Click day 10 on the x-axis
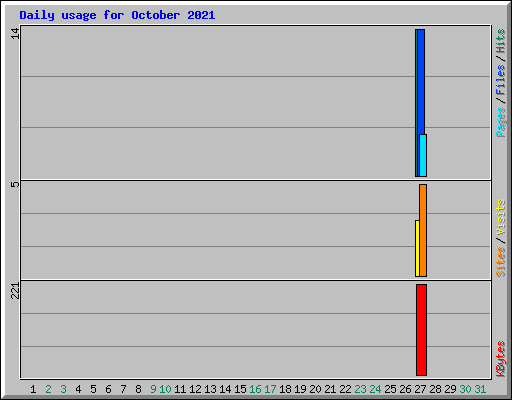This screenshot has width=512, height=400. coord(165,389)
